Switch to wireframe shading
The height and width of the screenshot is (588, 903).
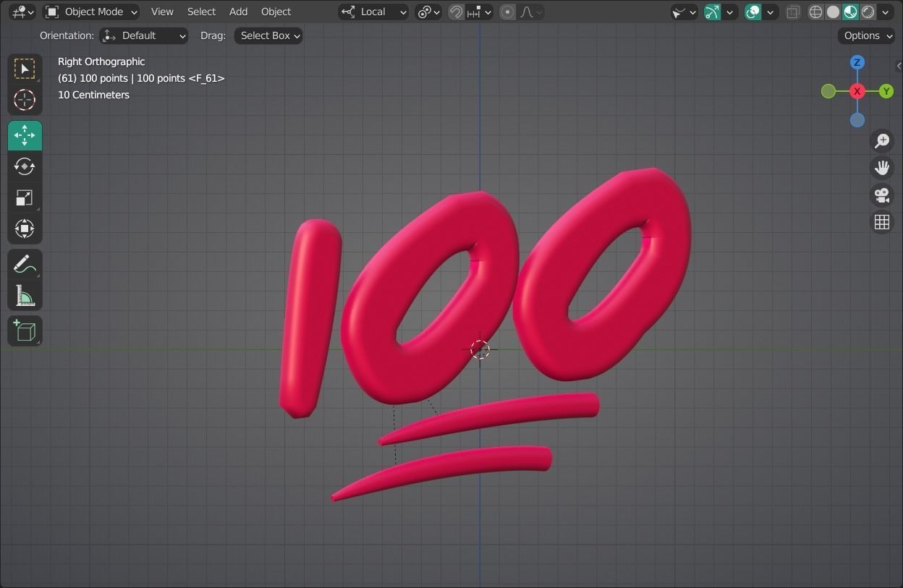815,12
